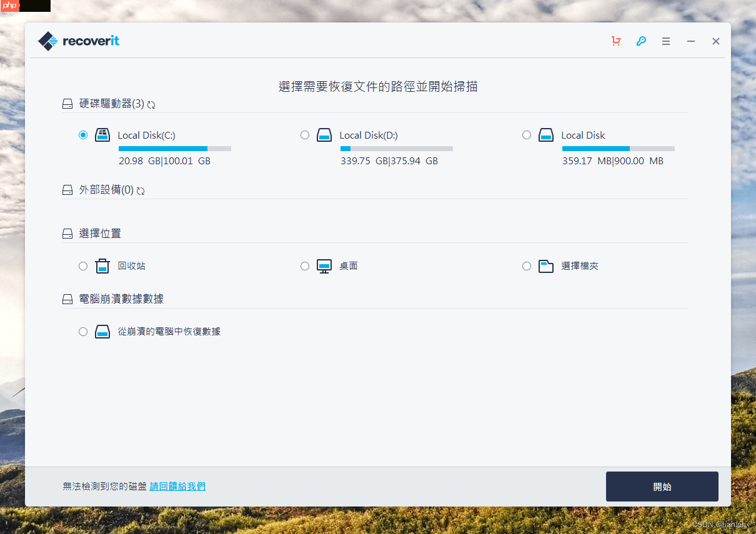Select the Local Disk(D:) radio button
Image resolution: width=756 pixels, height=534 pixels.
pyautogui.click(x=305, y=135)
